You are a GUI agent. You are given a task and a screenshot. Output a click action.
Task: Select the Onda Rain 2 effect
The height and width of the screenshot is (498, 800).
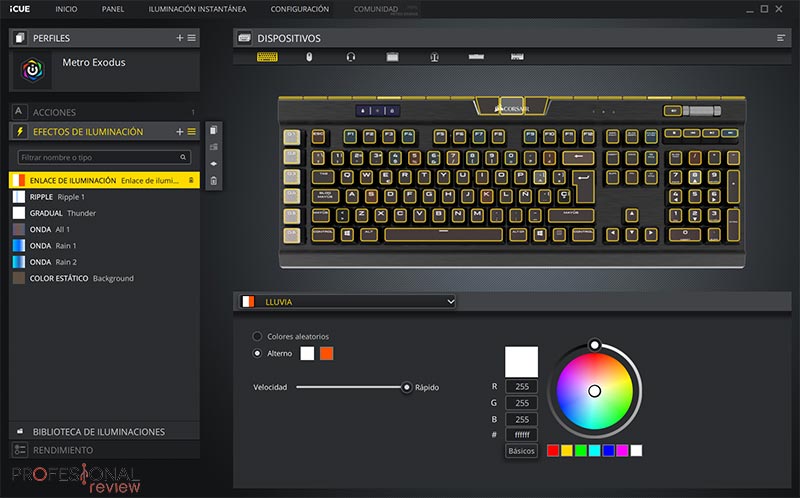coord(104,262)
